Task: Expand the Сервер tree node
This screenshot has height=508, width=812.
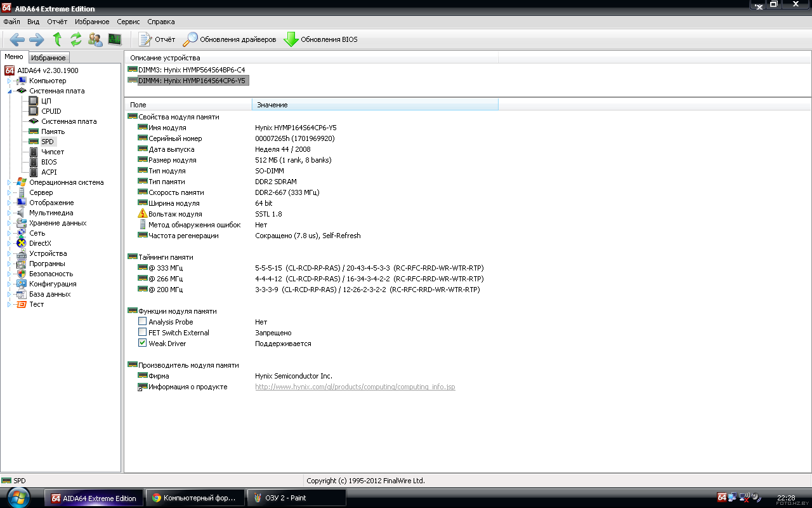Action: pos(10,192)
